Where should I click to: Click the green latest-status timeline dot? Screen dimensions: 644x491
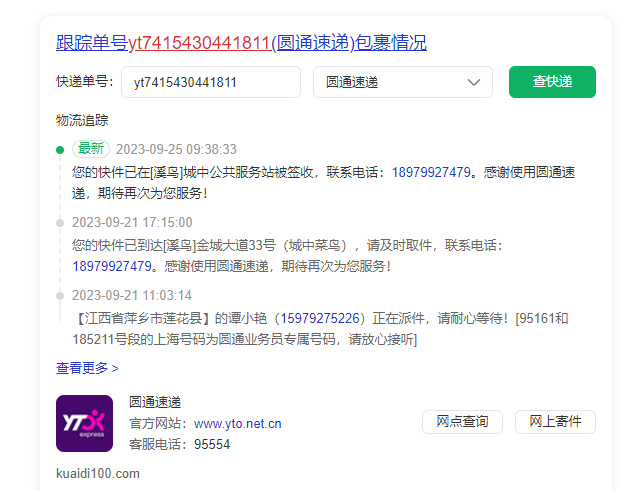click(60, 149)
